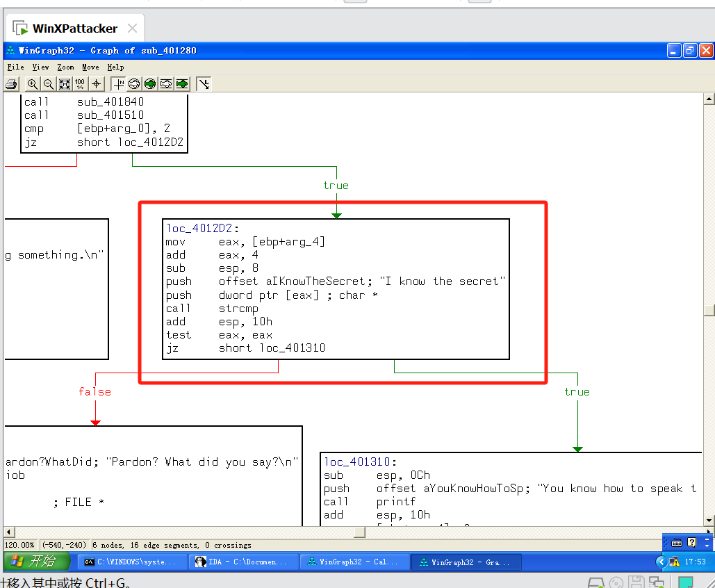Switch to WinGraph32 - Gra... taskbar button

click(466, 562)
